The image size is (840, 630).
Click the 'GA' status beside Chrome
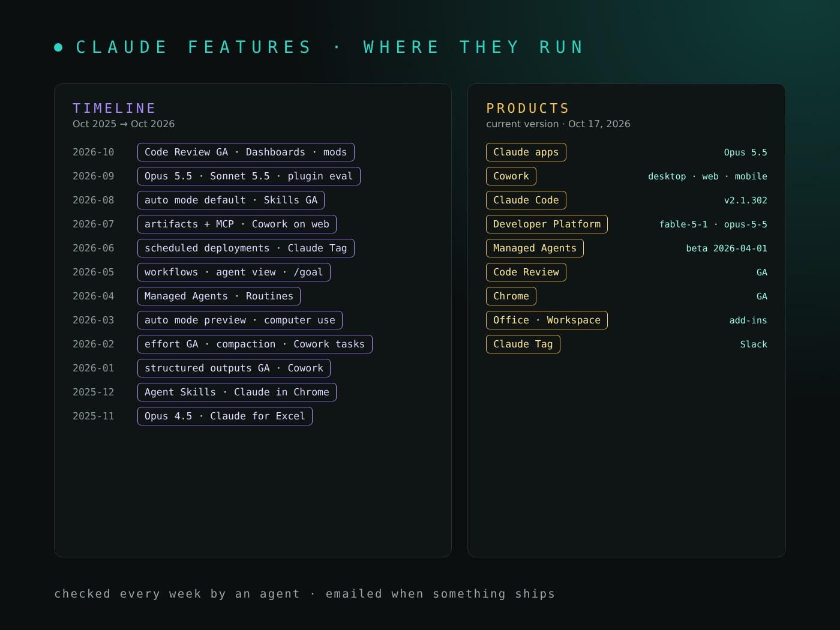point(762,296)
